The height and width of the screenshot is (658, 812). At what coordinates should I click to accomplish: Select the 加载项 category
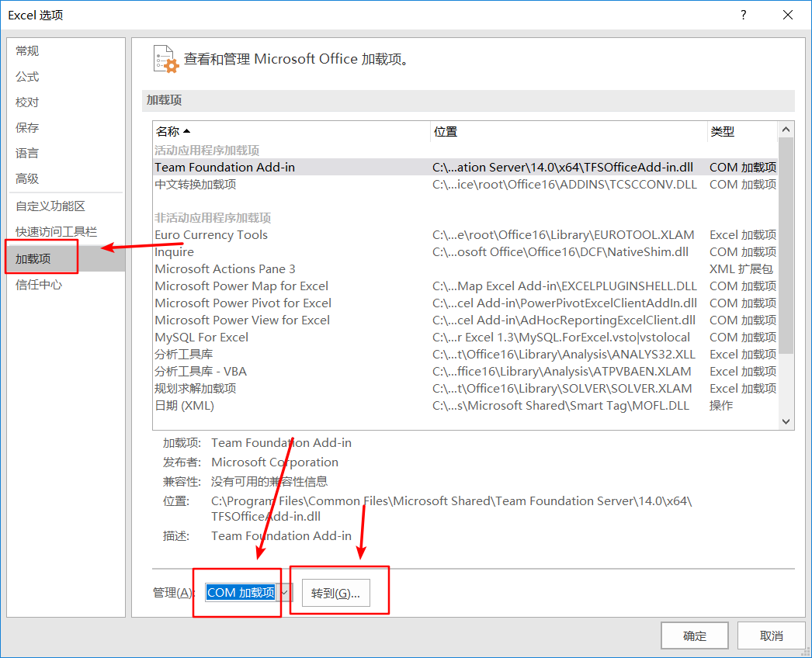click(66, 258)
